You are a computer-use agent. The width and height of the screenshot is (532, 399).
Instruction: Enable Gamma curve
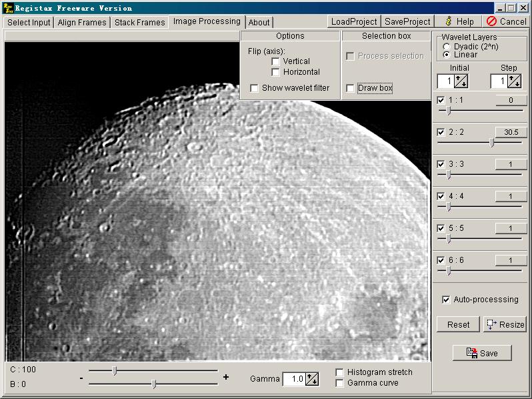339,383
